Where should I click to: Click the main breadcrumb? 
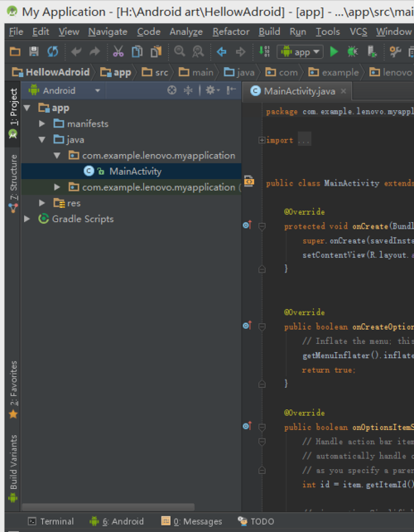pos(196,72)
